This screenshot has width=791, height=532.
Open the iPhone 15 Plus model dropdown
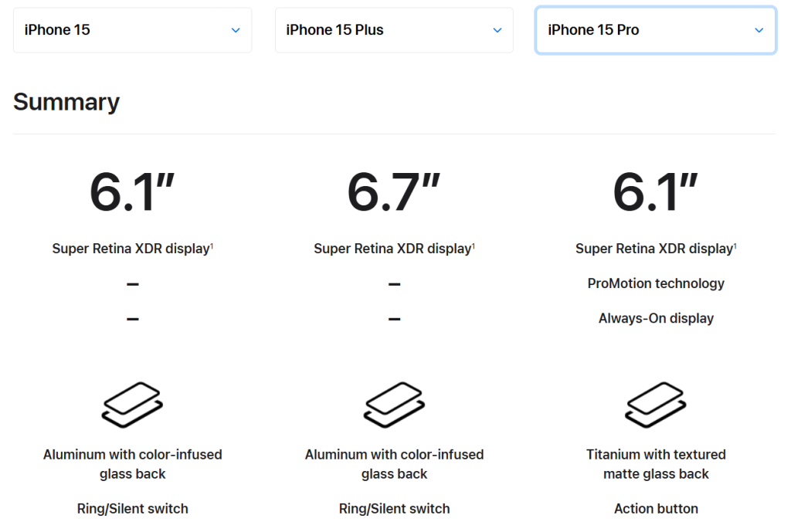(394, 29)
